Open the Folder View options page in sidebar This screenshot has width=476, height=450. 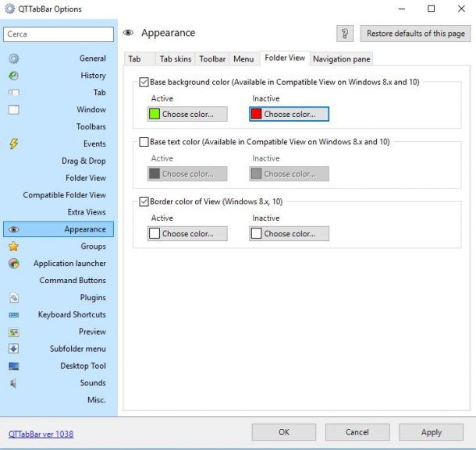click(59, 178)
